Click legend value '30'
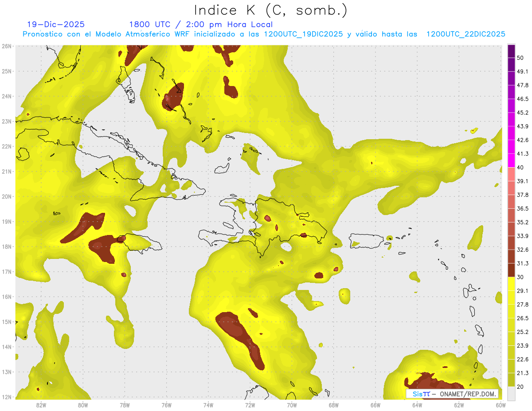Screen dimensions: 532x411 point(520,277)
